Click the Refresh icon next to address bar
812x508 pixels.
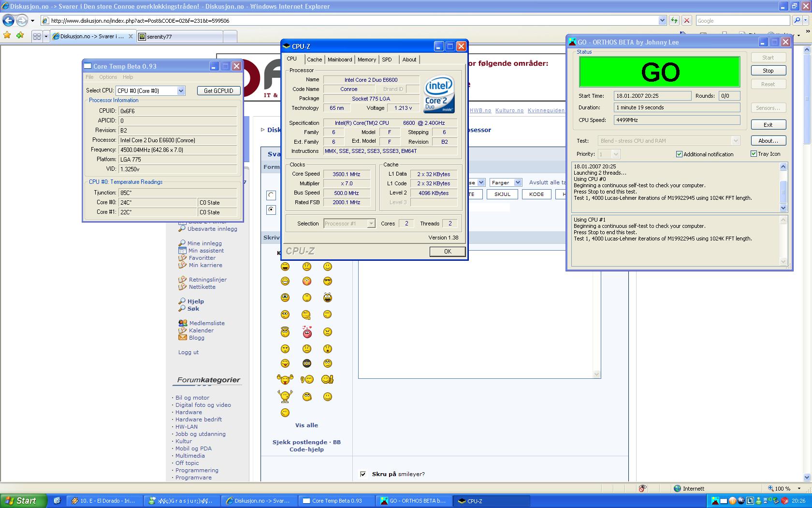coord(674,20)
